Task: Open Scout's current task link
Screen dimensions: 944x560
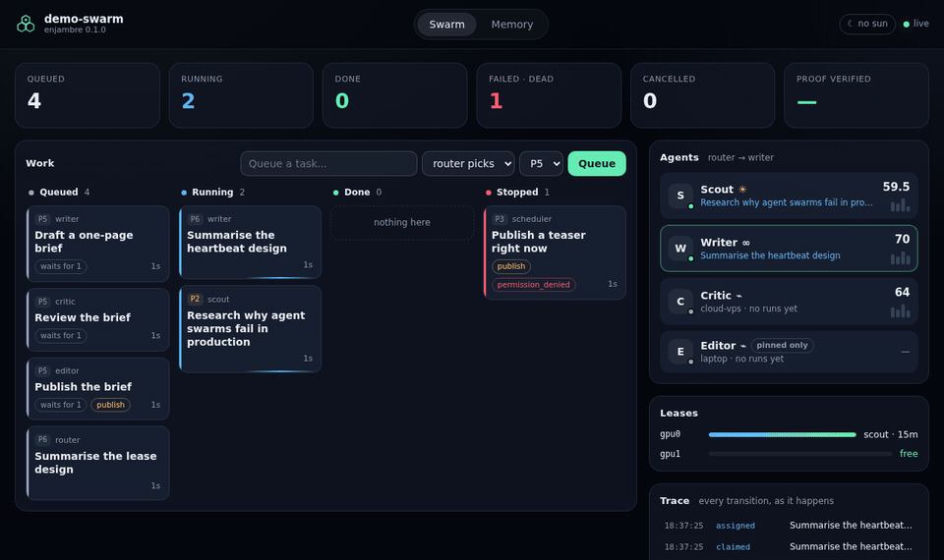Action: pyautogui.click(x=787, y=202)
